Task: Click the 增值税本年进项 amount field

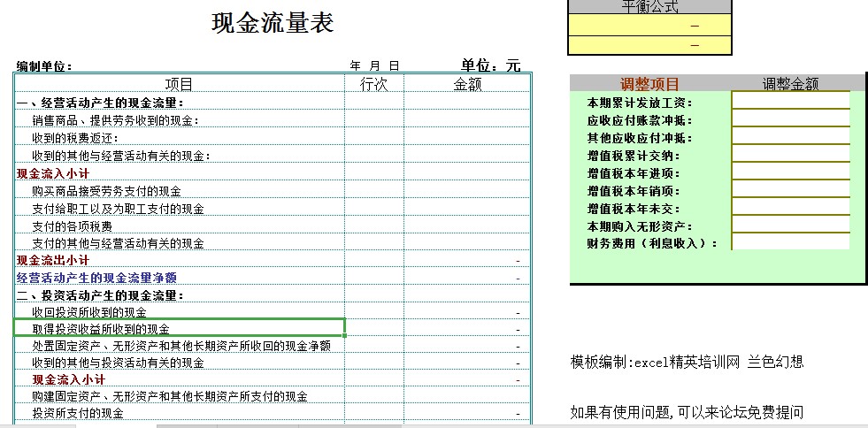Action: (x=790, y=171)
